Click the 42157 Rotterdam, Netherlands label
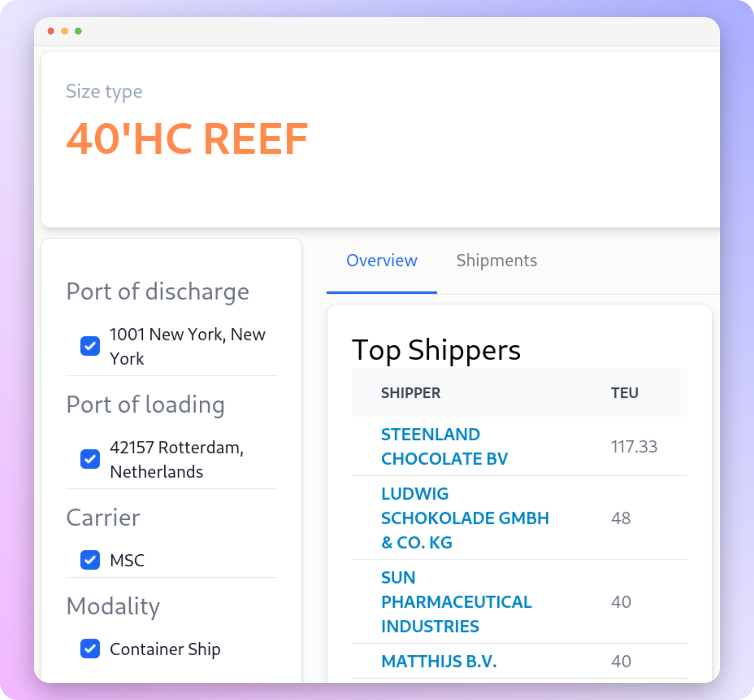This screenshot has height=700, width=754. pyautogui.click(x=177, y=459)
